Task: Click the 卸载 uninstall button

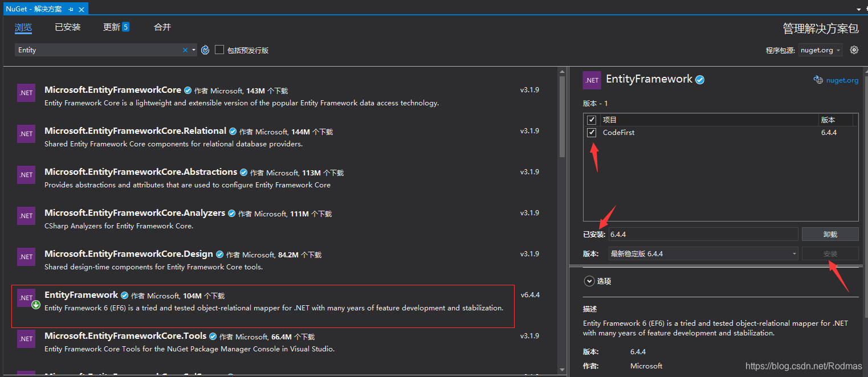Action: click(830, 234)
